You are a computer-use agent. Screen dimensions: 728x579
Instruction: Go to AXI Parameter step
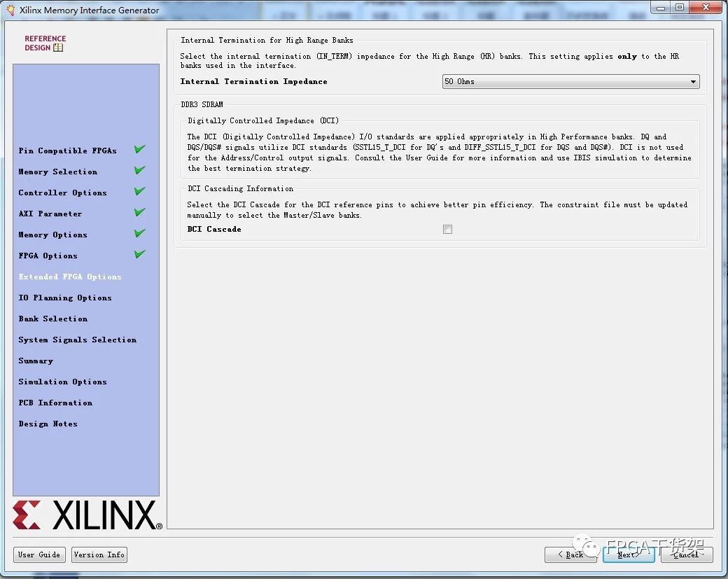tap(50, 214)
